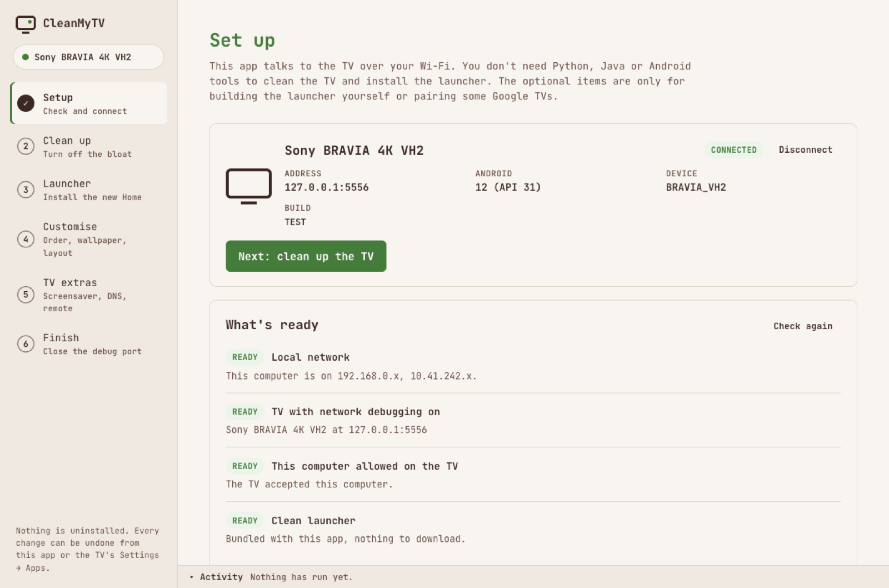Viewport: 889px width, 588px height.
Task: Open the TV extras step
Action: coord(89,295)
